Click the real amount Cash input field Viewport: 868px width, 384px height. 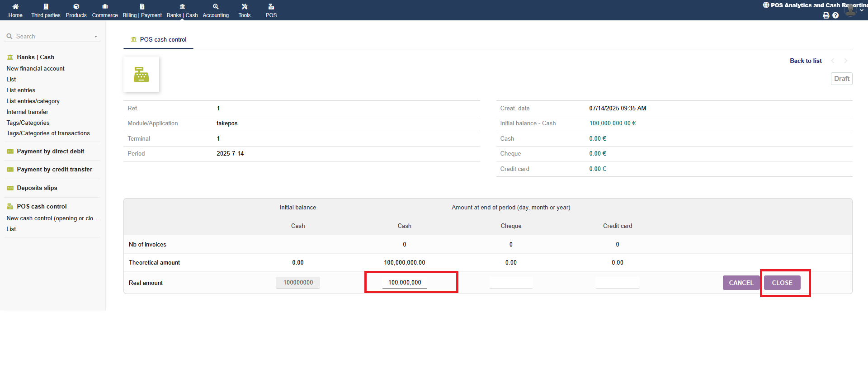[405, 283]
